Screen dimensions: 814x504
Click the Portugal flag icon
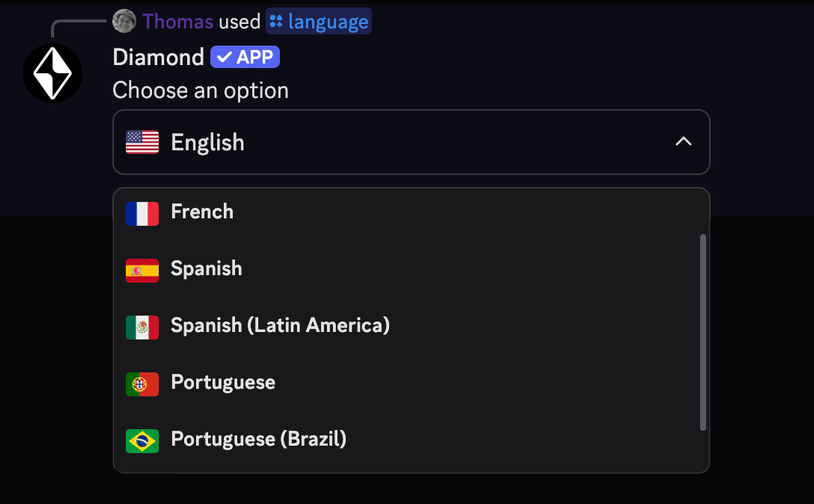click(x=142, y=384)
